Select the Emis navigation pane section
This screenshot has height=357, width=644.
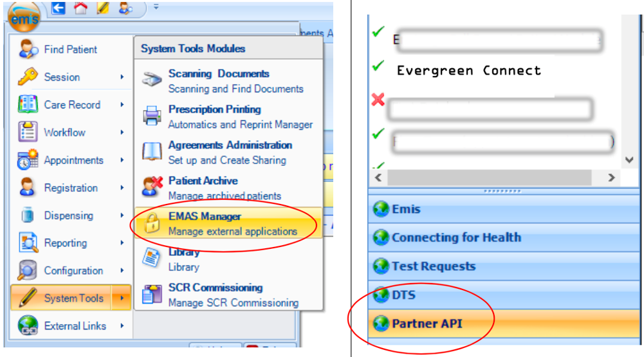(x=504, y=209)
